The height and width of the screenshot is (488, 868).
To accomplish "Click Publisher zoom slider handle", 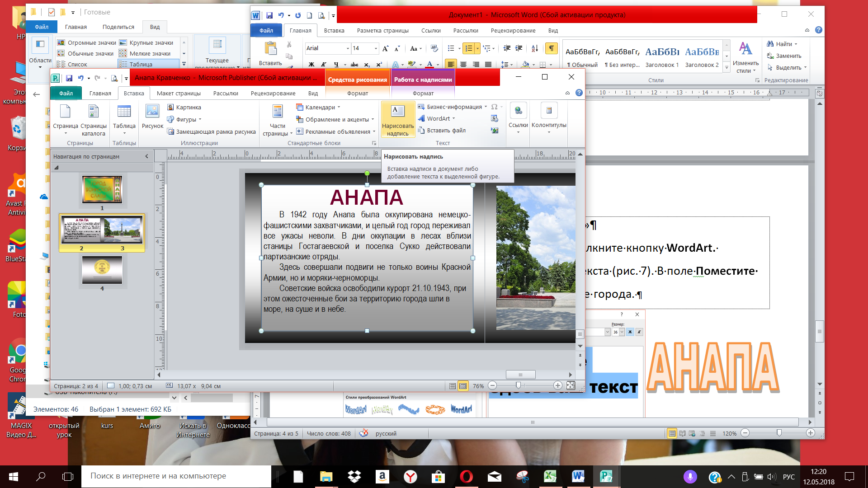I will [519, 385].
